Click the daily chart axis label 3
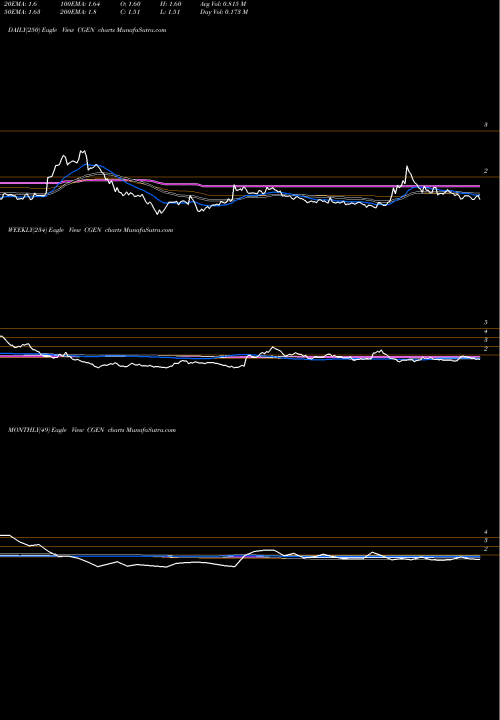 pyautogui.click(x=485, y=125)
